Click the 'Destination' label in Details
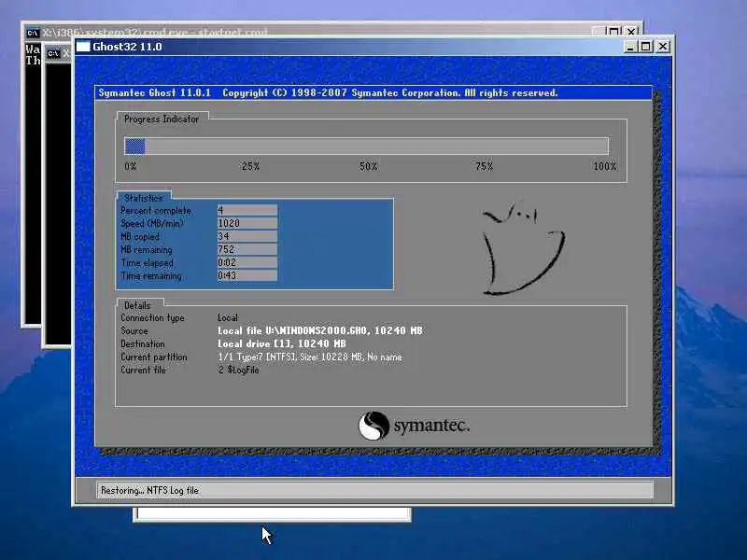Screen dimensions: 747x560 (x=143, y=343)
